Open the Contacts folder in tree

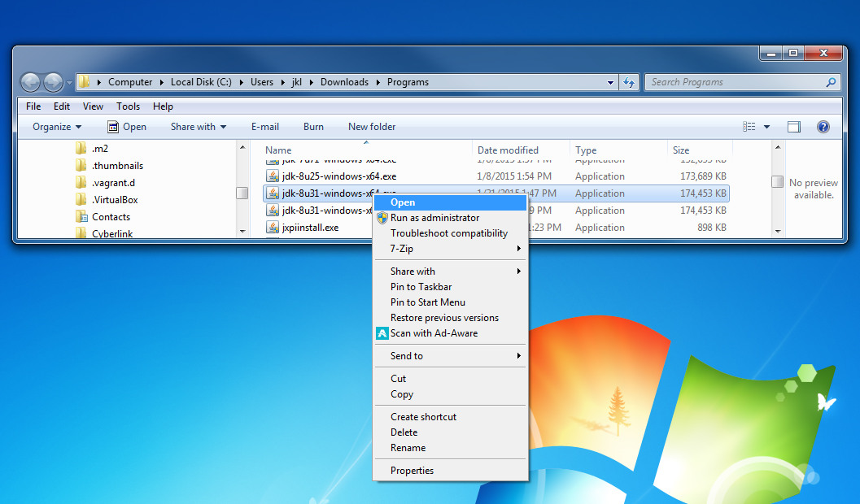[x=111, y=217]
